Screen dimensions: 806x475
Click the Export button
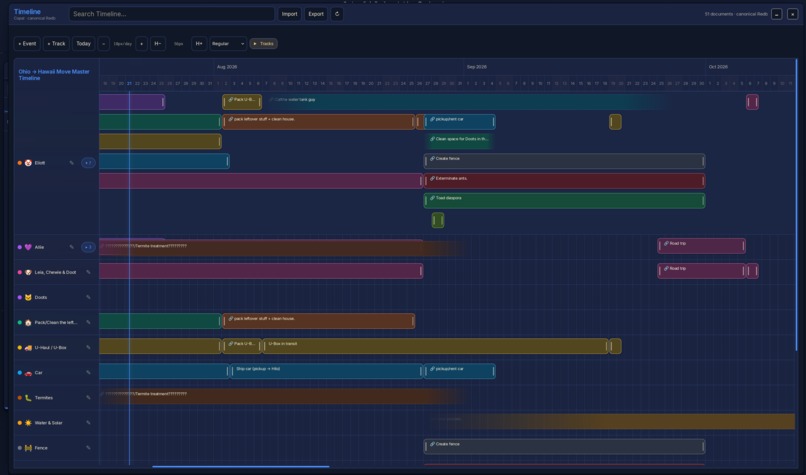316,14
